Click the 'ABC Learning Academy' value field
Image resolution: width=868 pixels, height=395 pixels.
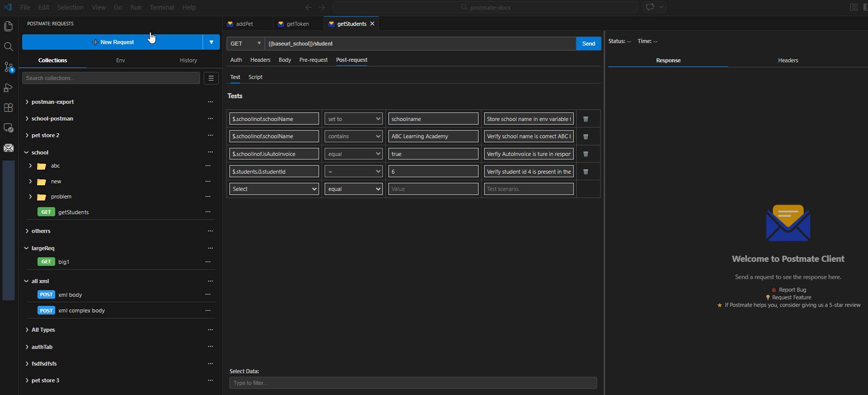coord(433,136)
